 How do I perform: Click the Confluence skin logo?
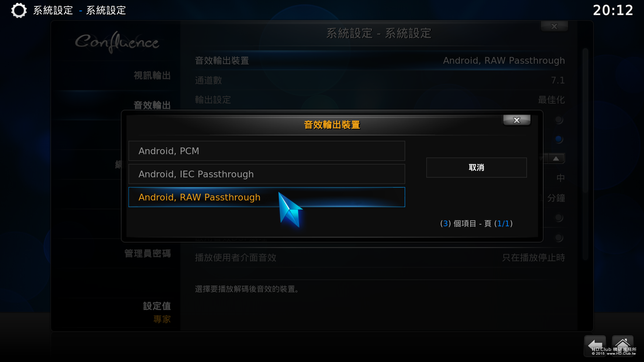click(117, 42)
